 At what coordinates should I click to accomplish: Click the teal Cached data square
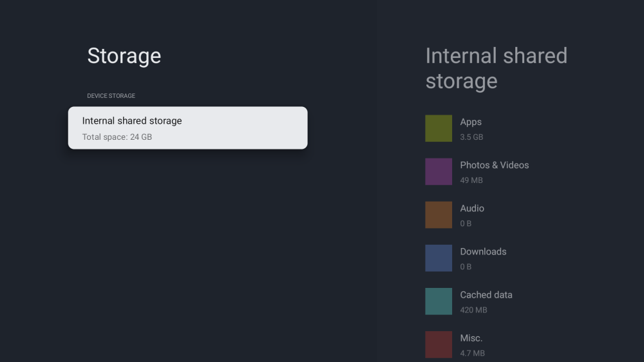tap(439, 301)
